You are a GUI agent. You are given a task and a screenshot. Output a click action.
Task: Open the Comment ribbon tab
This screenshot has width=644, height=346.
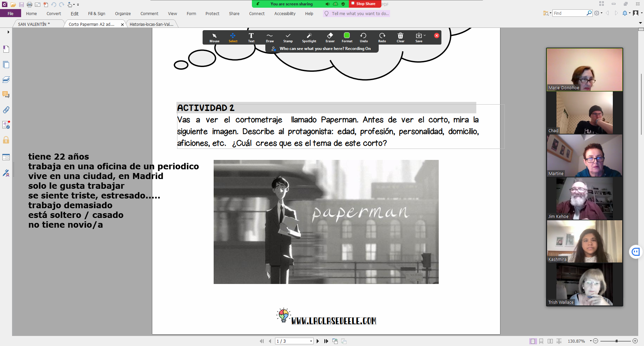[149, 13]
